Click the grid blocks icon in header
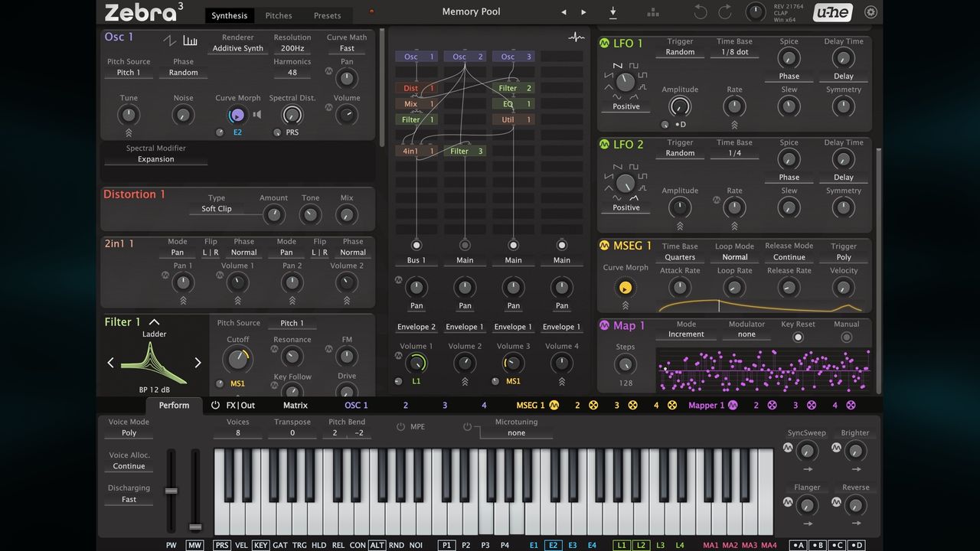The height and width of the screenshot is (551, 980). coord(653,12)
